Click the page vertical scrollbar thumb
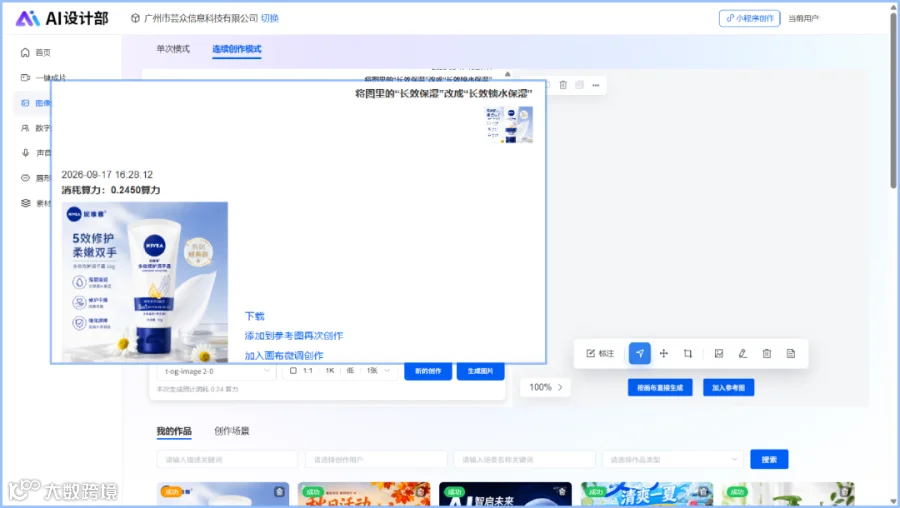 893,102
